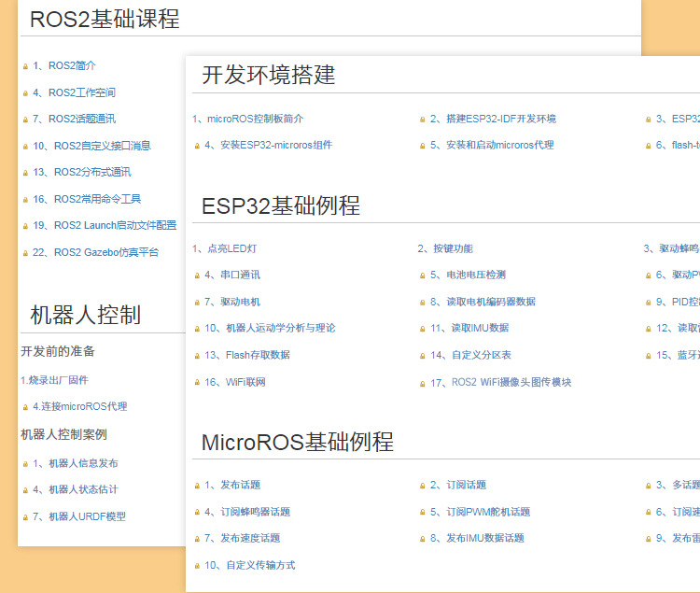Click lock icon beside '10、ROS2自定义接口消息'

[x=25, y=147]
